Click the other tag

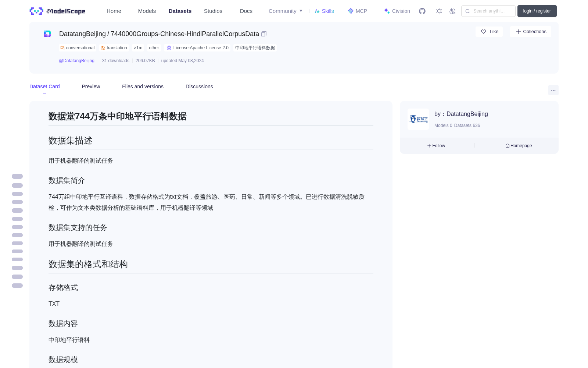[154, 48]
